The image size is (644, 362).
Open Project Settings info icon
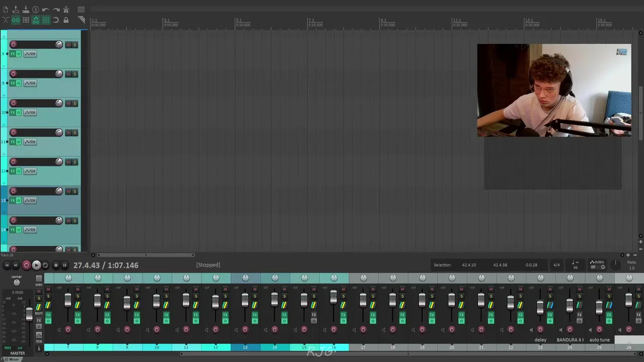coord(36,10)
